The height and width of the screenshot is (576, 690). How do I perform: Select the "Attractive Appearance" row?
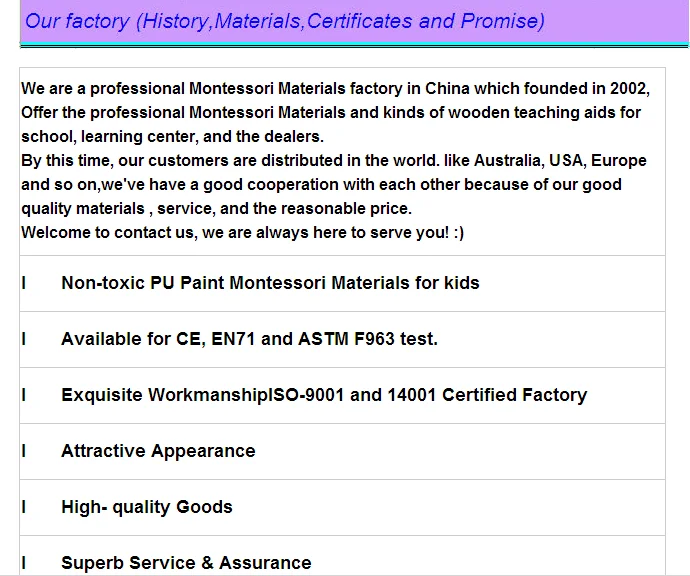coord(158,451)
